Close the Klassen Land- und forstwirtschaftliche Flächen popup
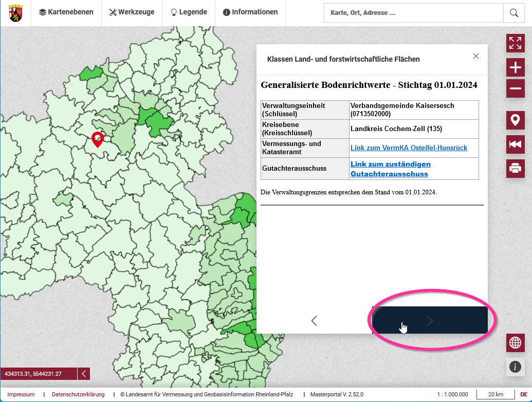This screenshot has width=532, height=402. point(476,57)
